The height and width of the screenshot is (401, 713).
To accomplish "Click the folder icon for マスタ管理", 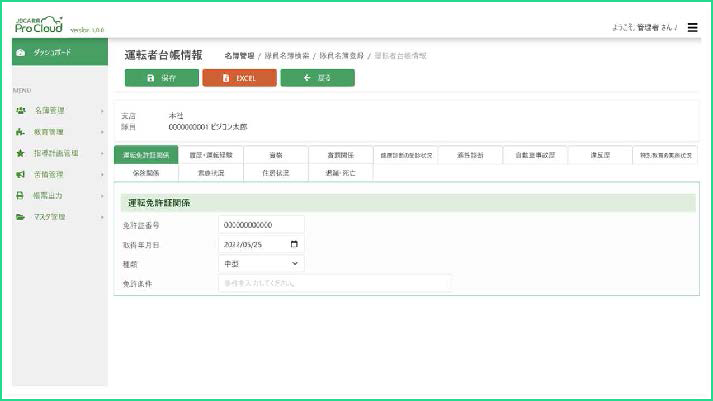I will click(20, 216).
